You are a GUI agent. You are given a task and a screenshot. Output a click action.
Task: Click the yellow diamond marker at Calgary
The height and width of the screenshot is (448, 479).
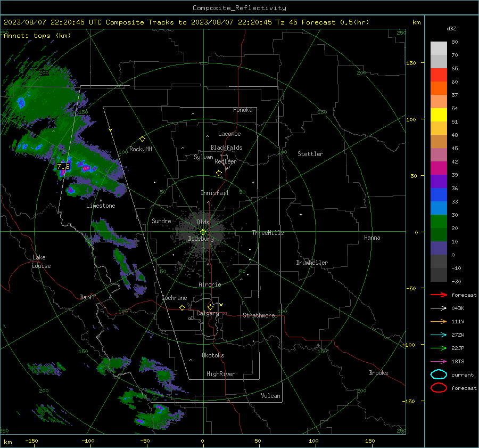tap(210, 307)
